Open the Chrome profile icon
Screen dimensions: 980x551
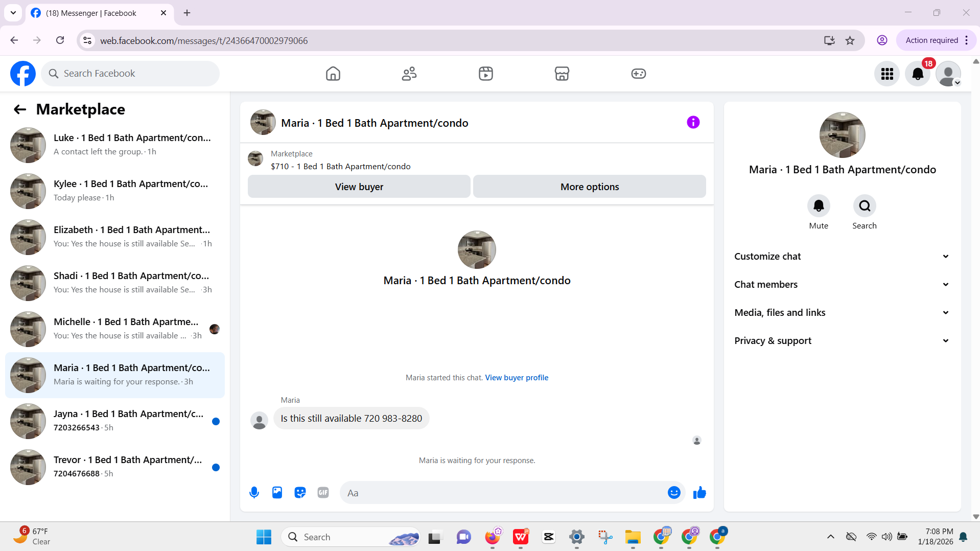[882, 40]
